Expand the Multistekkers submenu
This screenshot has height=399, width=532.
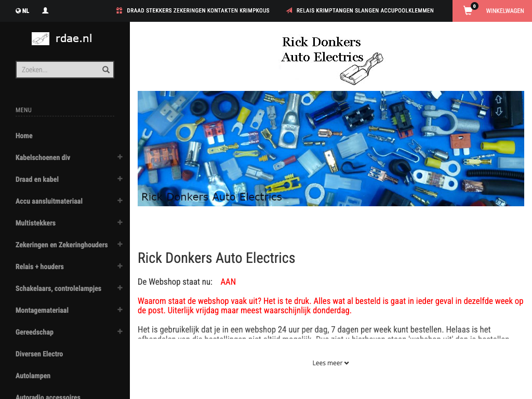[120, 222]
